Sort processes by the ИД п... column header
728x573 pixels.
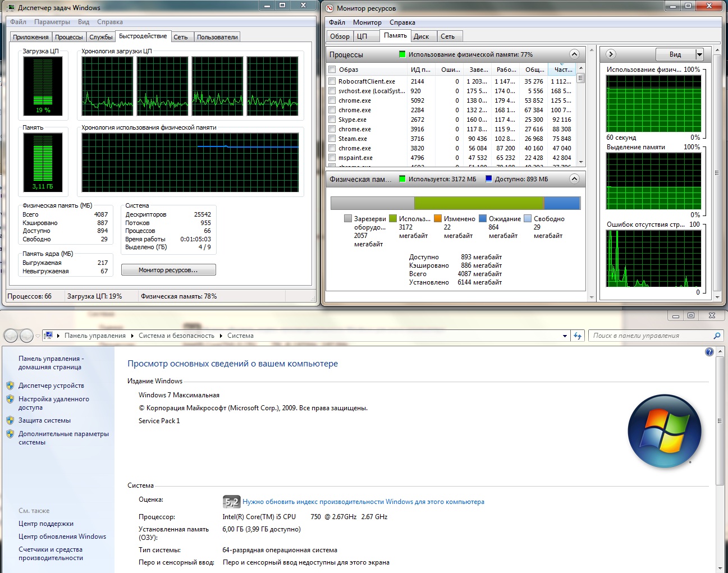pyautogui.click(x=420, y=70)
